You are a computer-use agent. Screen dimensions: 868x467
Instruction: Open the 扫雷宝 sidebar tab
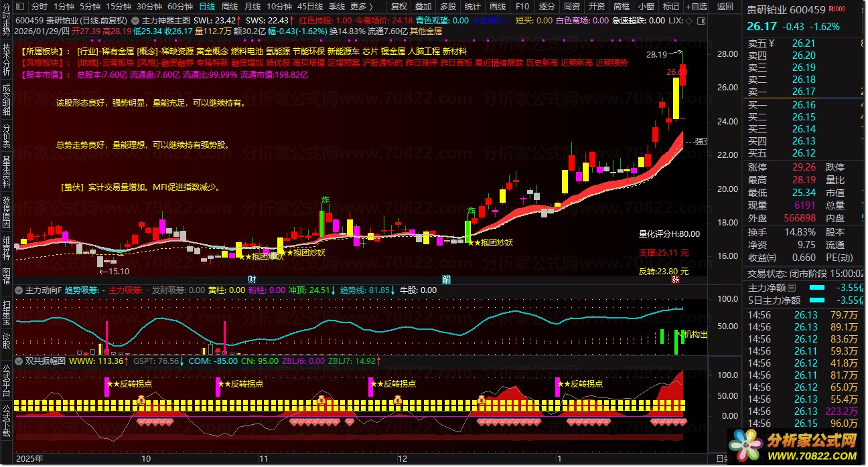tap(7, 312)
